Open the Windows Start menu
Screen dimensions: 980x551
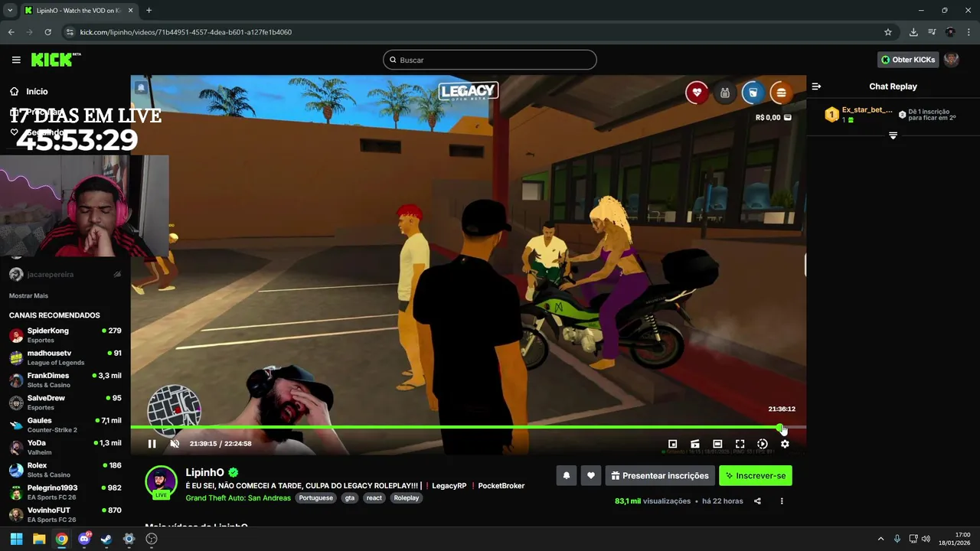pyautogui.click(x=16, y=539)
